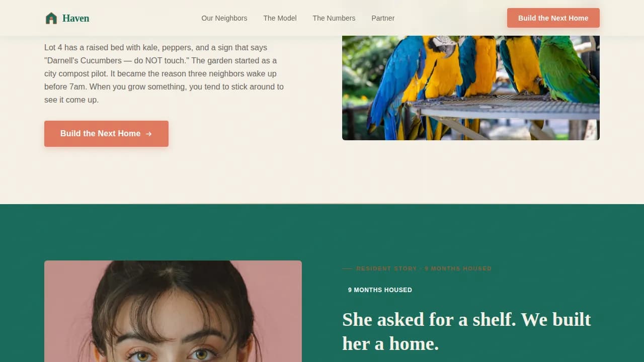Click the Haven brand name text
This screenshot has width=644, height=362.
76,18
